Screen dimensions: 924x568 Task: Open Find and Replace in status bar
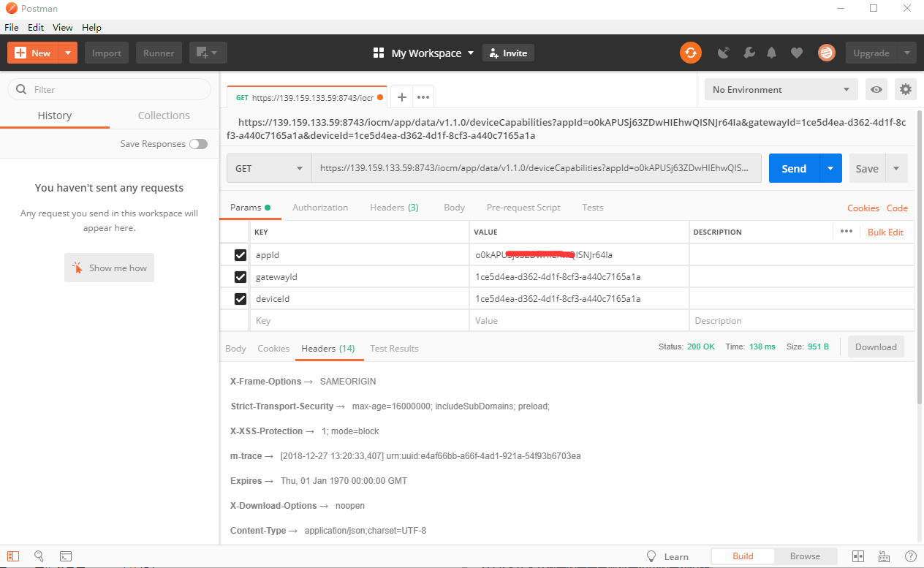[x=39, y=556]
